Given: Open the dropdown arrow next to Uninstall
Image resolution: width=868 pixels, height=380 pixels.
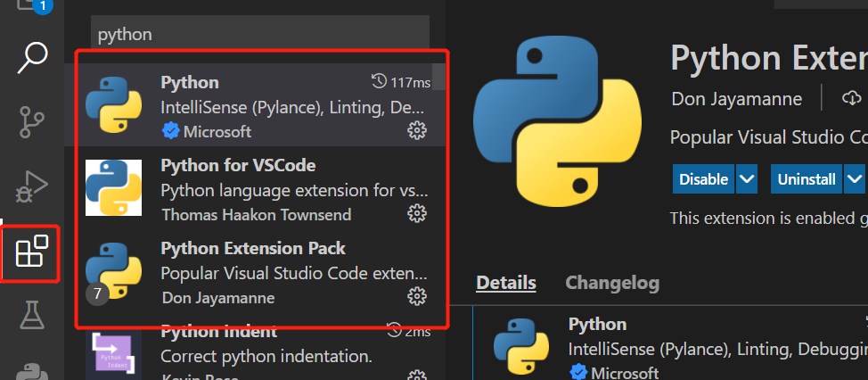Looking at the screenshot, I should coord(855,179).
